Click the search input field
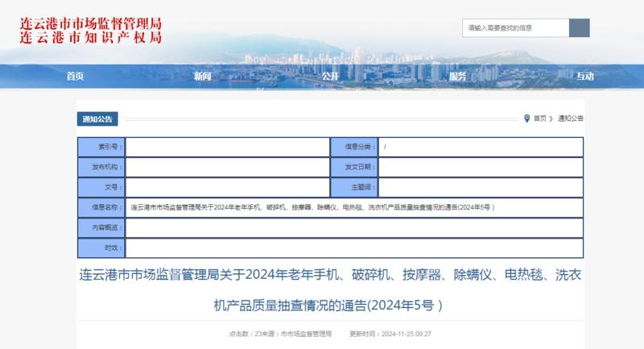The image size is (644, 349). pos(515,28)
